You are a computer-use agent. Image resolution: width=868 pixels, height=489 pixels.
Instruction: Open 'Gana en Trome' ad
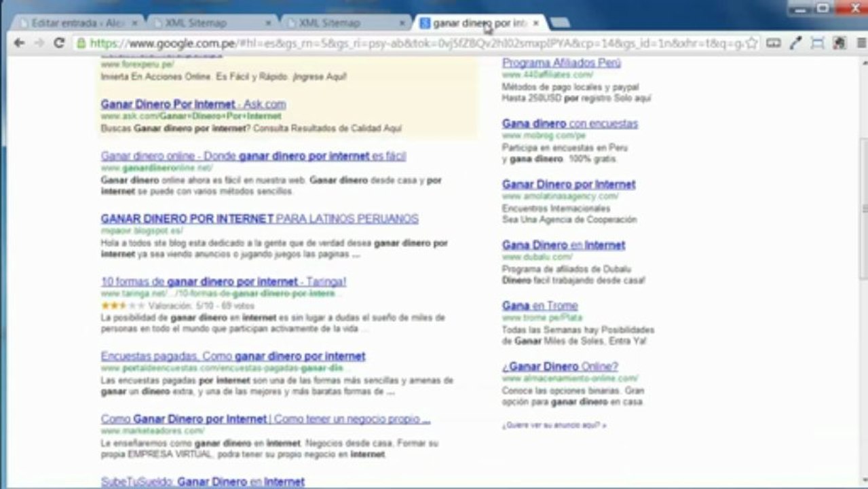coord(540,306)
